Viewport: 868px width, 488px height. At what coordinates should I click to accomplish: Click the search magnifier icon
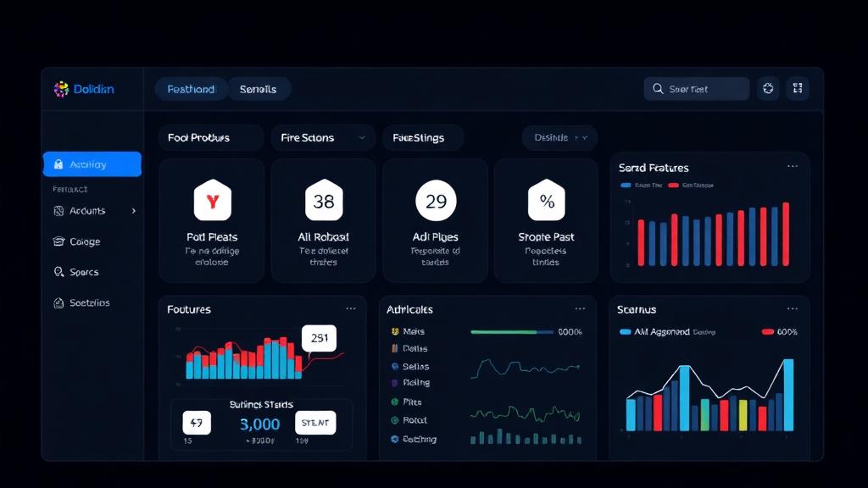tap(658, 88)
